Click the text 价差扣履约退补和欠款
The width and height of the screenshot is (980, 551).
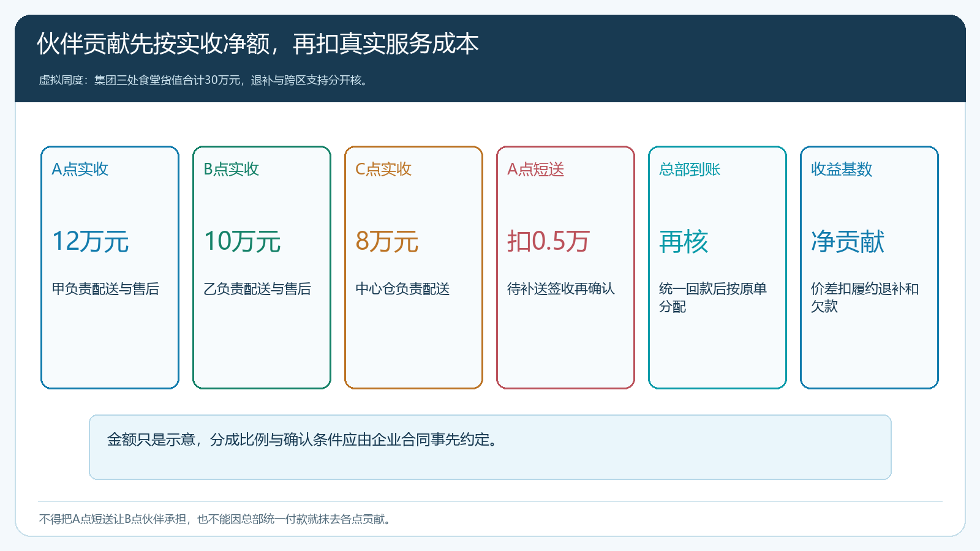(x=865, y=297)
